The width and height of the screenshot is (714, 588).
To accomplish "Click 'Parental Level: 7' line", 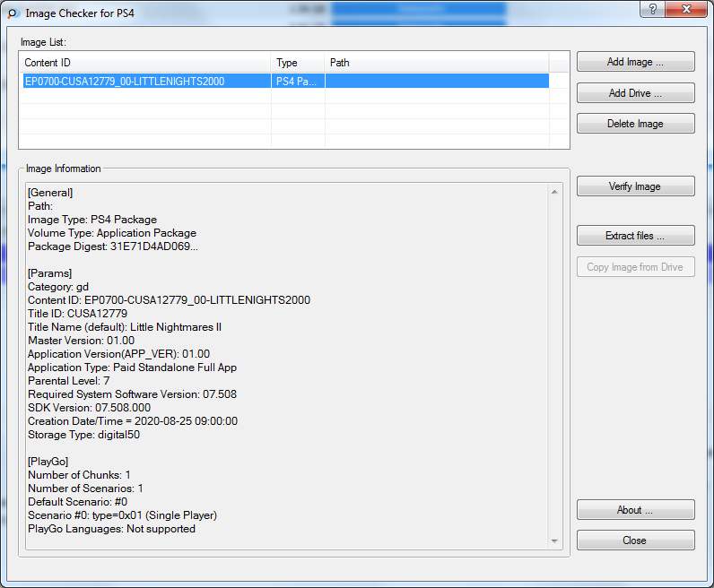I will pyautogui.click(x=69, y=381).
